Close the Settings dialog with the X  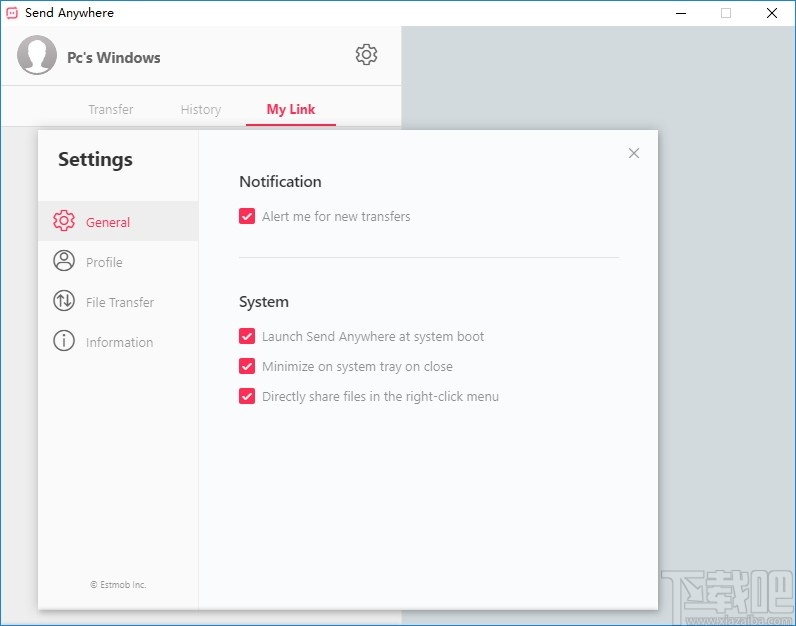pos(634,153)
